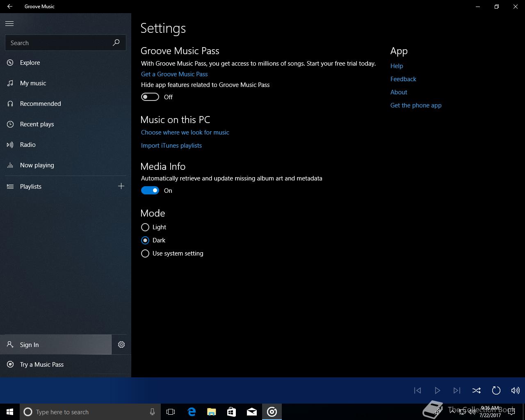Screen dimensions: 525x420
Task: Choose Use system setting mode
Action: coord(145,253)
